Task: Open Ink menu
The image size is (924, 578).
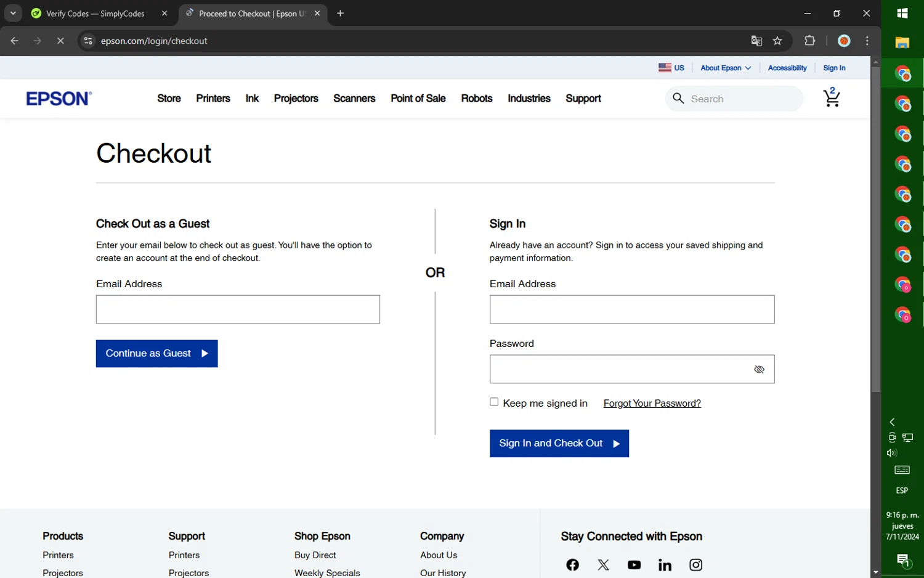Action: [252, 99]
